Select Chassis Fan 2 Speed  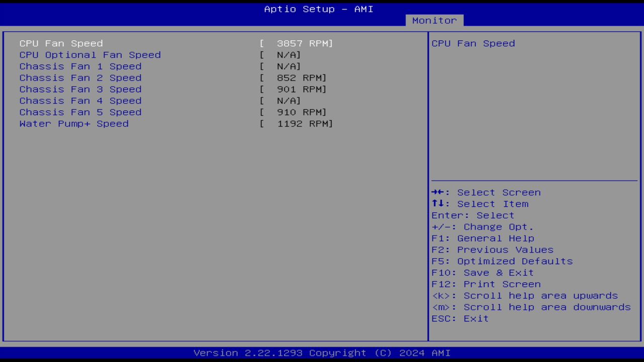[x=80, y=78]
